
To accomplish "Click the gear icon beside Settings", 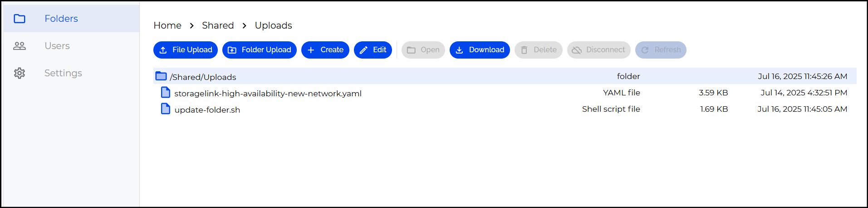I will [x=20, y=73].
